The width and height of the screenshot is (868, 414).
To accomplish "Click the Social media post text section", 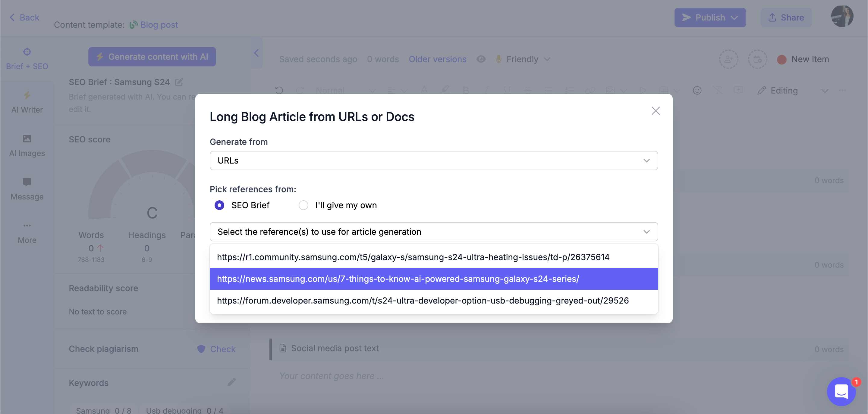I will [559, 349].
